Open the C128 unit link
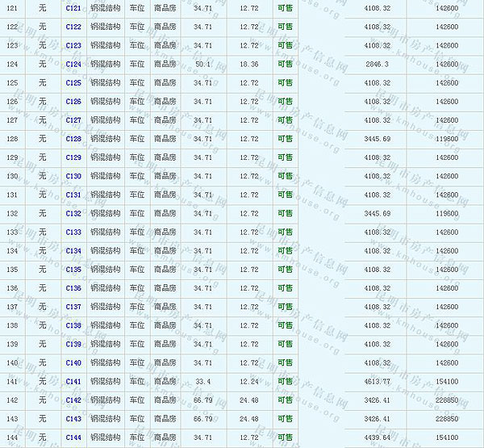 [x=73, y=139]
